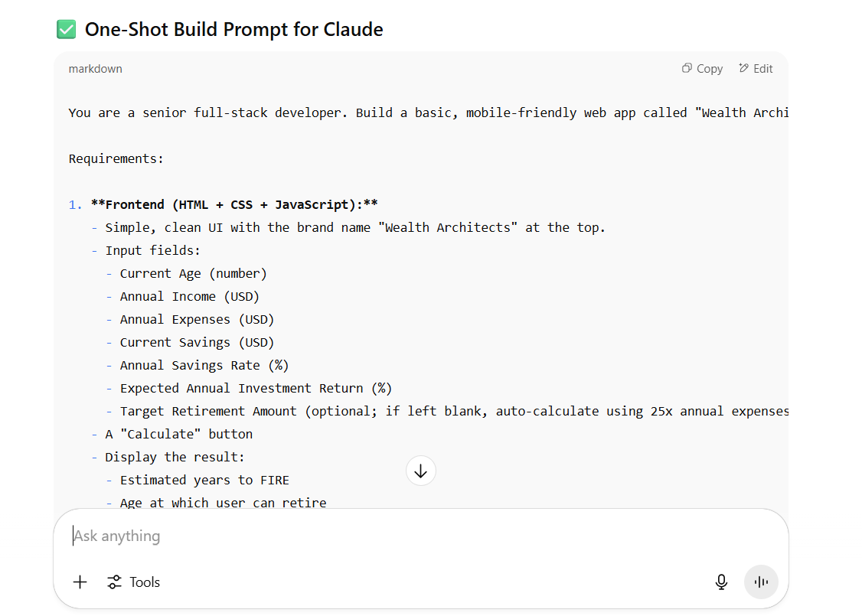The width and height of the screenshot is (862, 616).
Task: Click the Copy code button
Action: [x=702, y=69]
